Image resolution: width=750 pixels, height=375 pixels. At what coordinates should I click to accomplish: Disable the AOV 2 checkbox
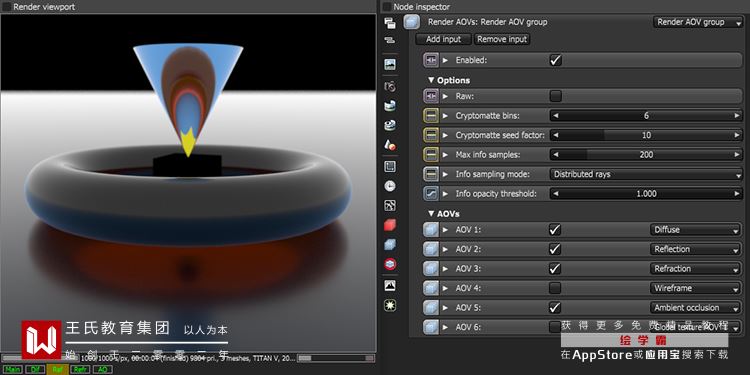(x=555, y=249)
